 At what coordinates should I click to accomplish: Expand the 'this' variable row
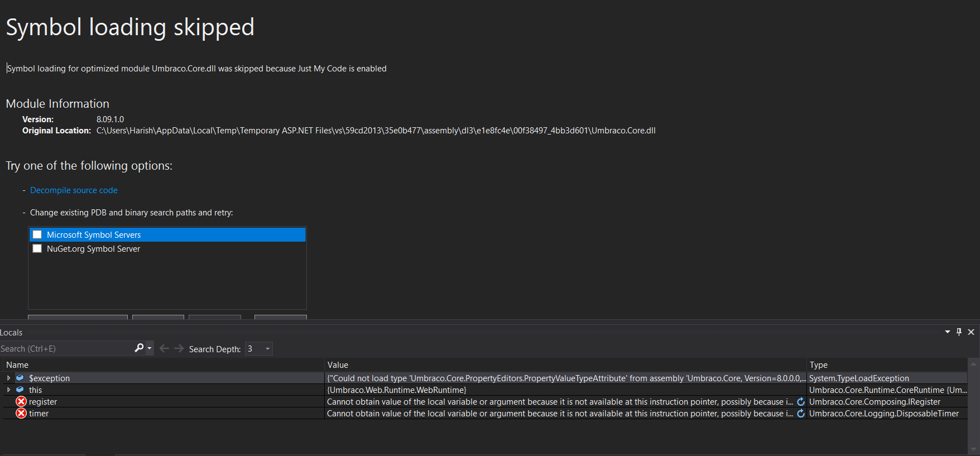click(8, 390)
